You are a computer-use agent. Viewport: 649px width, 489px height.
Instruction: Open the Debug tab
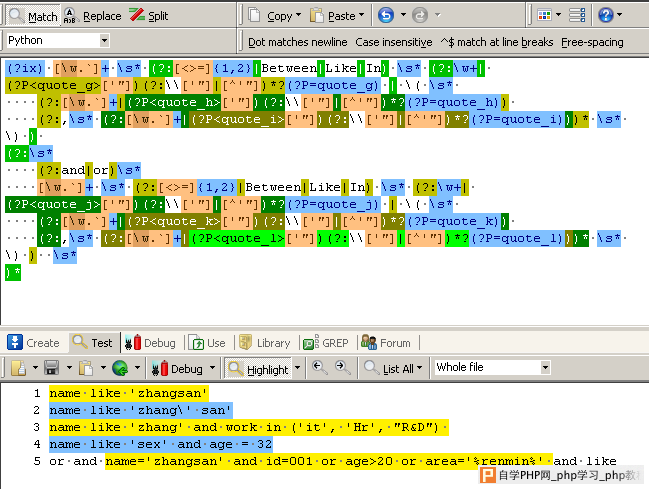pyautogui.click(x=150, y=343)
